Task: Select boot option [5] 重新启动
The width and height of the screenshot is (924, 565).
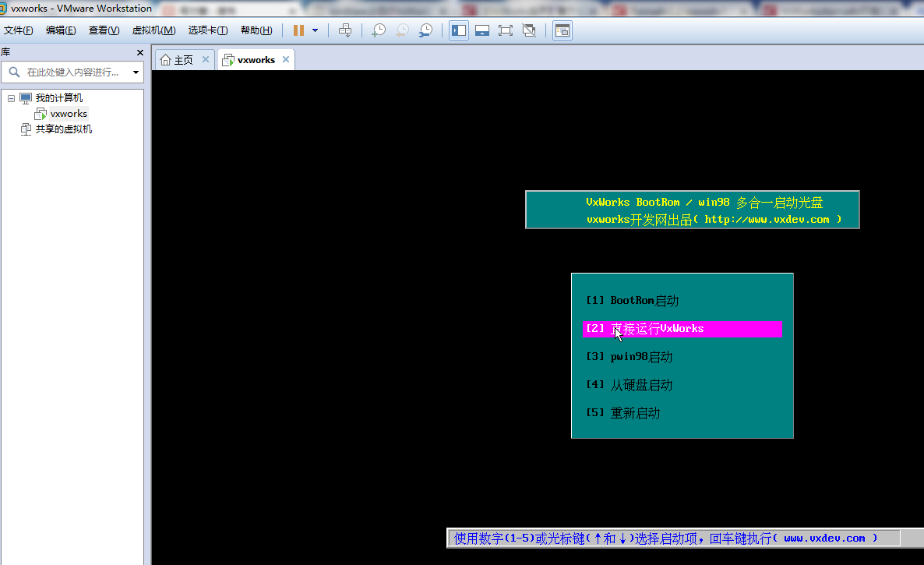Action: coord(622,413)
